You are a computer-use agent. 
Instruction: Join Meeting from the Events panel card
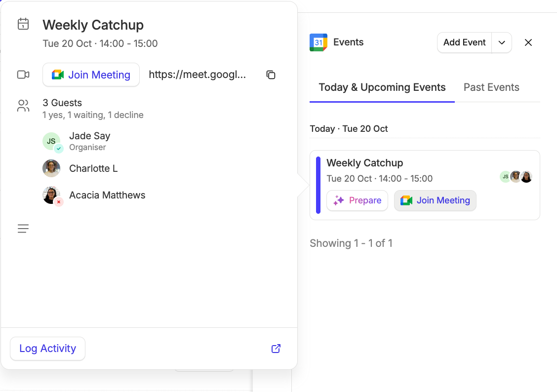pos(435,200)
